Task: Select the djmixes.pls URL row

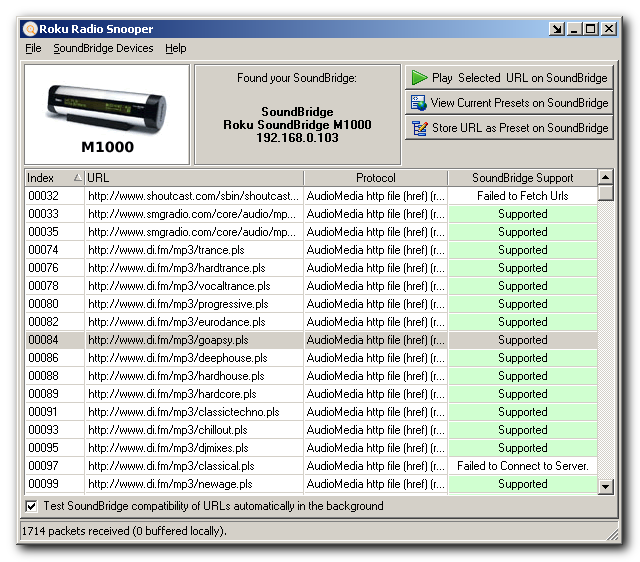Action: point(311,448)
